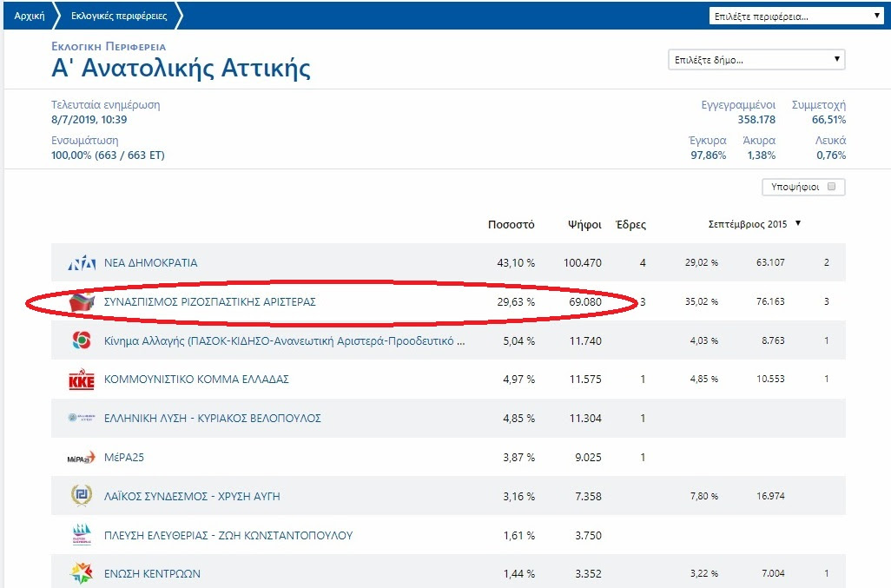
Task: Click the Ένωση Κεντρώων star logo
Action: click(82, 573)
